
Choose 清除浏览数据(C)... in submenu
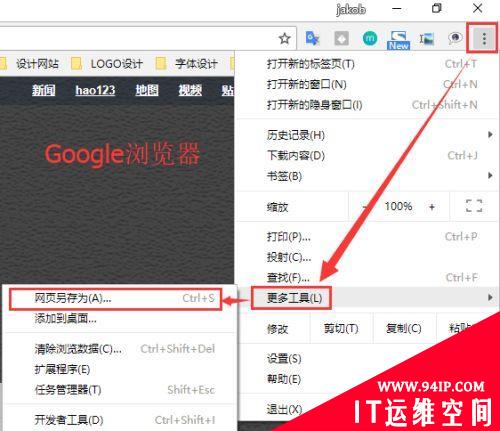click(120, 349)
